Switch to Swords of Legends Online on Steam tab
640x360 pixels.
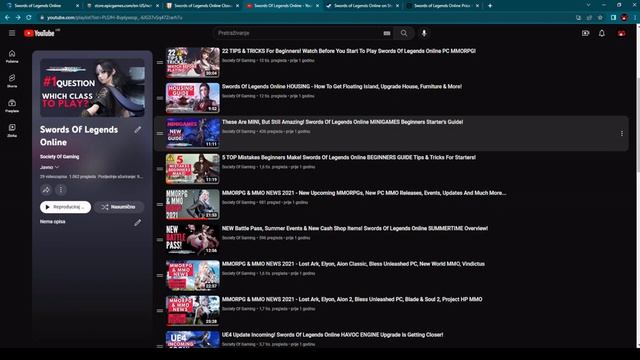pyautogui.click(x=362, y=6)
